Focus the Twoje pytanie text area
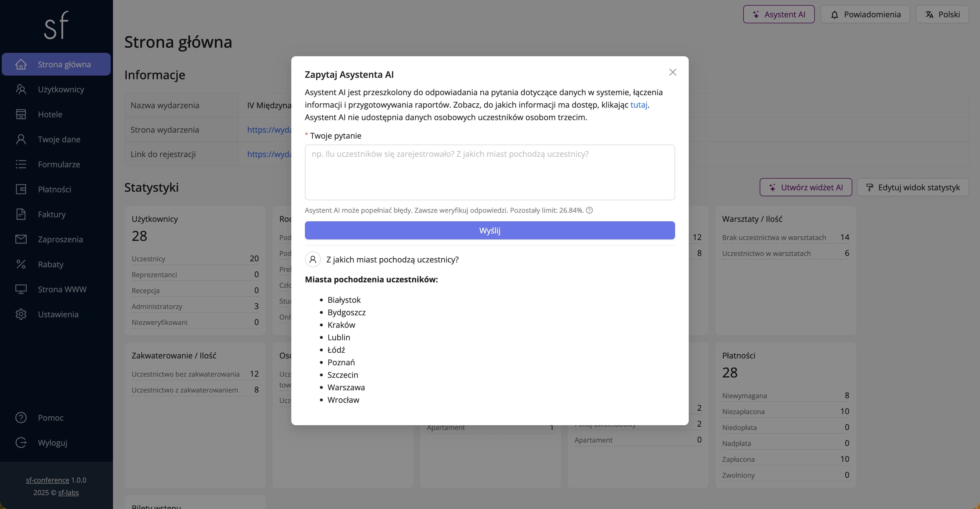 click(x=490, y=172)
